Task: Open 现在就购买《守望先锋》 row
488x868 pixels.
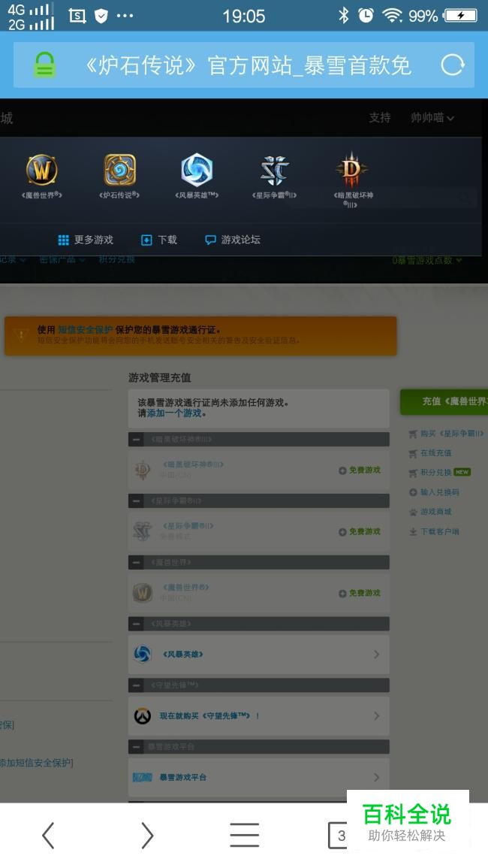Action: coord(259,715)
